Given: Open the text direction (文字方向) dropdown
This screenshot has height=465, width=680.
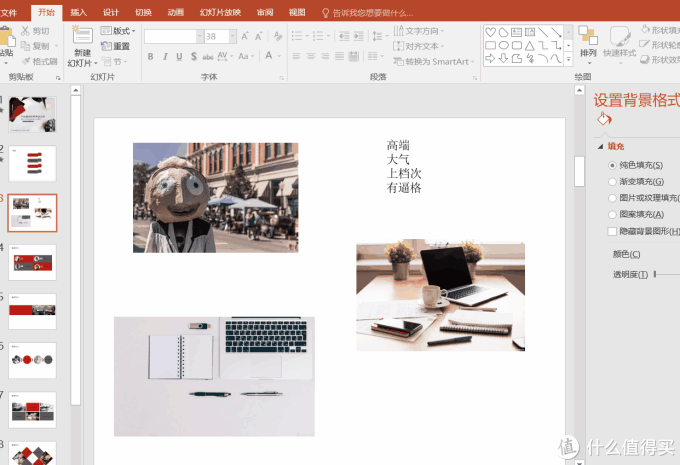Looking at the screenshot, I should coord(419,31).
